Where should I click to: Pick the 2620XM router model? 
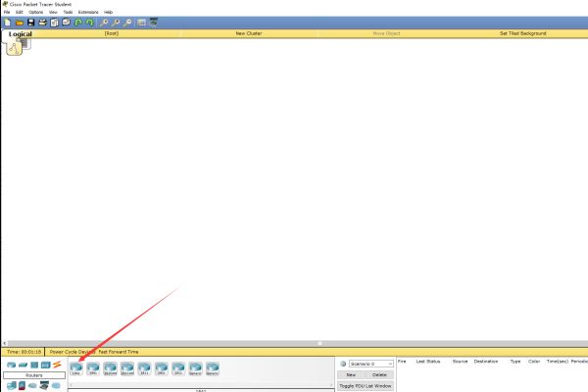pyautogui.click(x=110, y=368)
